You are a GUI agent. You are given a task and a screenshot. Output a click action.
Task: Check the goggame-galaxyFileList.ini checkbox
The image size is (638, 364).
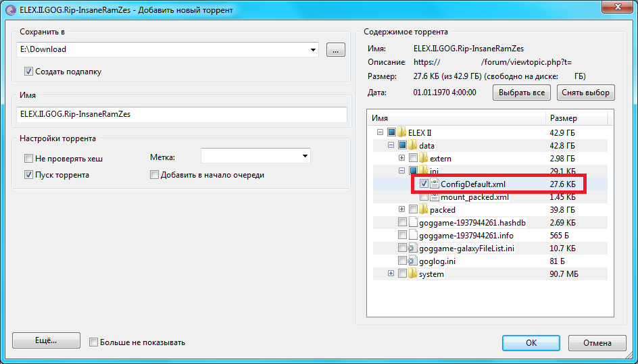tap(402, 248)
